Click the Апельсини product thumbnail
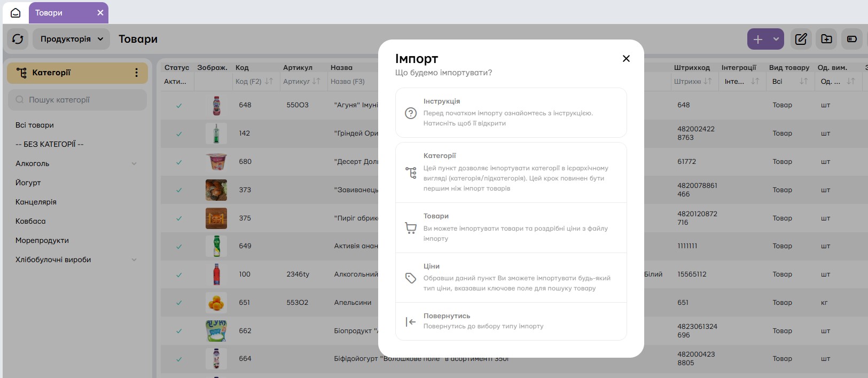 216,303
